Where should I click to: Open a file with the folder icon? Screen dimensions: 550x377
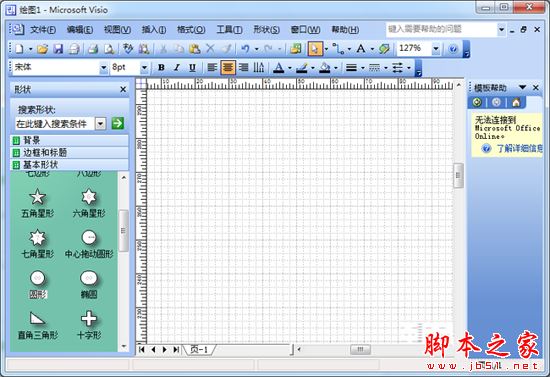43,49
